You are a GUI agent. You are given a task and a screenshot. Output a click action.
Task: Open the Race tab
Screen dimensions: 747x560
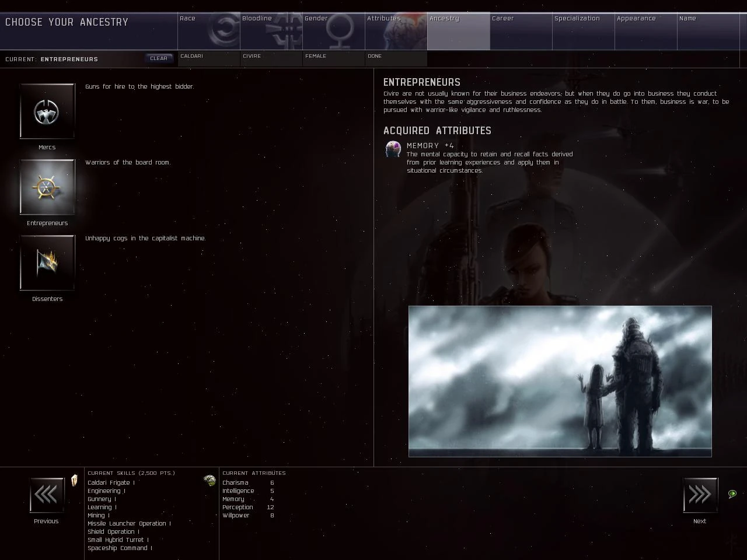pos(209,32)
